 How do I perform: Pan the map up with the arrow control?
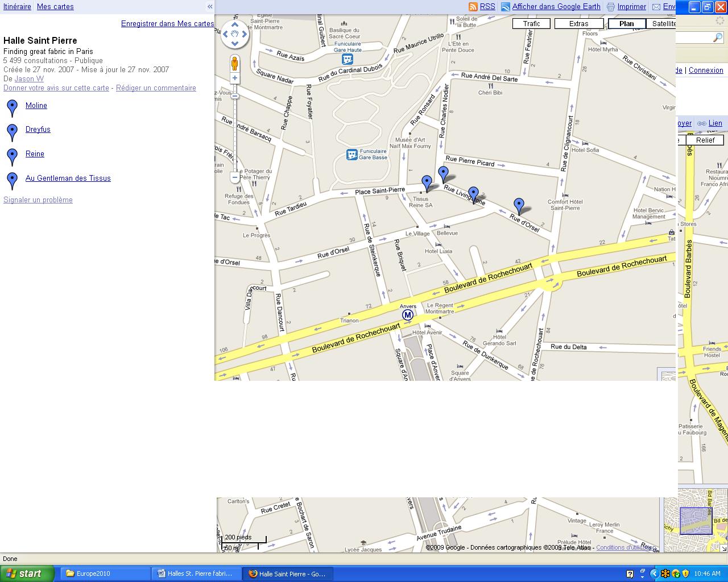click(x=235, y=24)
